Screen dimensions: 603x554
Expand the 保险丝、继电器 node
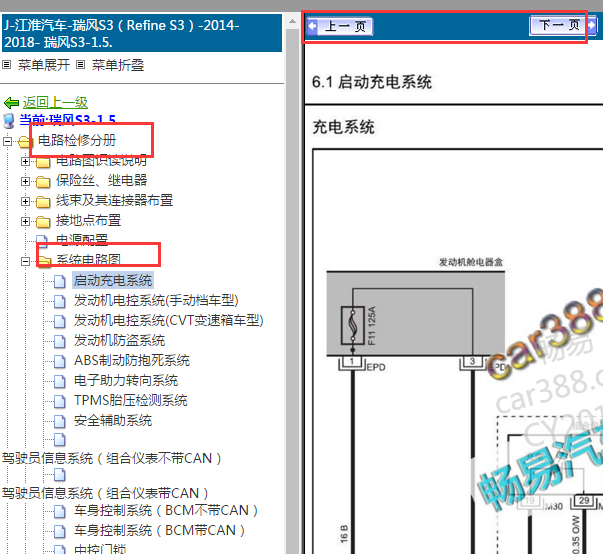tap(25, 181)
